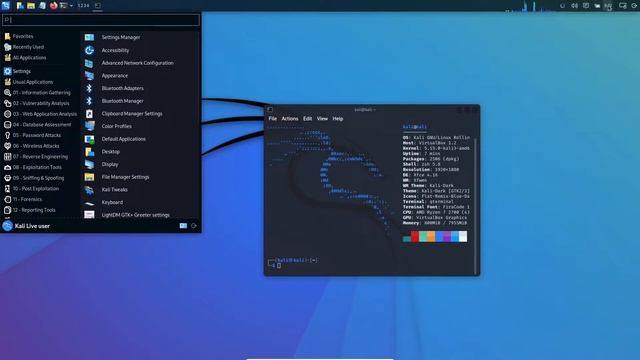Open 02 - Vulnerability Analysis category
Screen dimensions: 640x360
click(x=40, y=103)
